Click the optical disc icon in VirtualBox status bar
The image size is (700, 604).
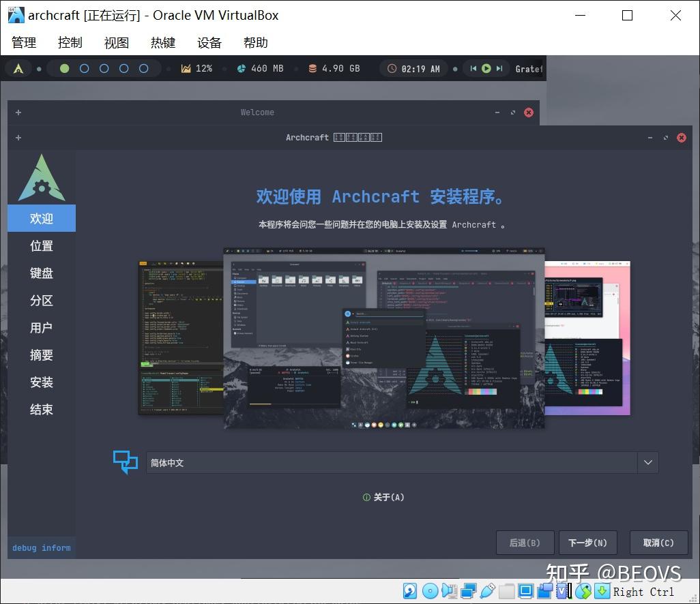430,591
